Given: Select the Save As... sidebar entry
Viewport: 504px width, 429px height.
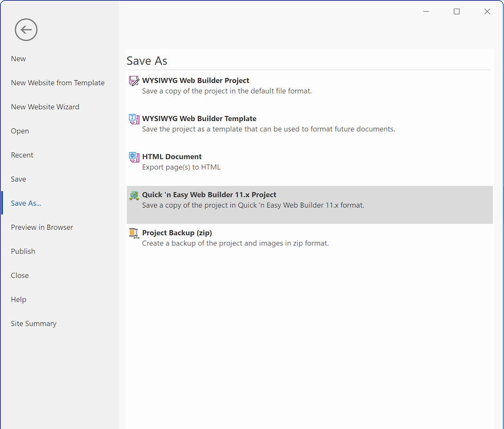Looking at the screenshot, I should tap(26, 203).
